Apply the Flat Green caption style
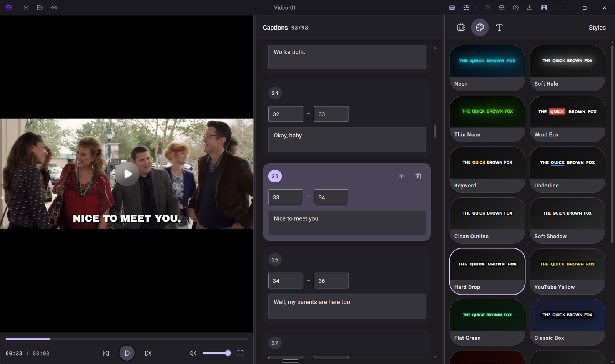615x364 pixels. pos(487,323)
